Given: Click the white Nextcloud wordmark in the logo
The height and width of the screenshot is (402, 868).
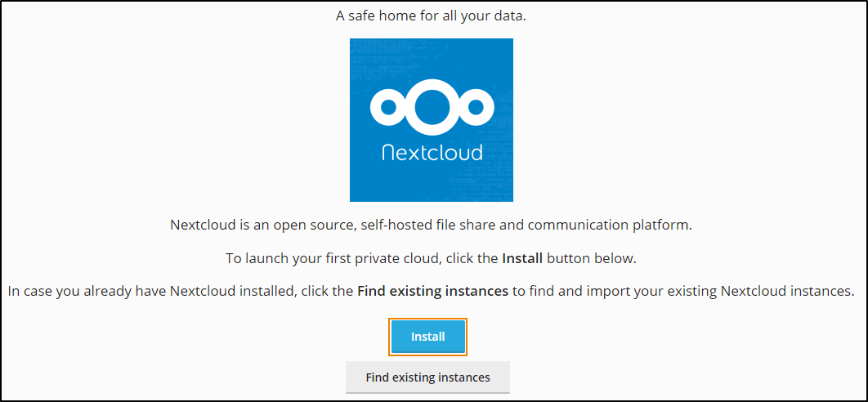Looking at the screenshot, I should (x=432, y=152).
